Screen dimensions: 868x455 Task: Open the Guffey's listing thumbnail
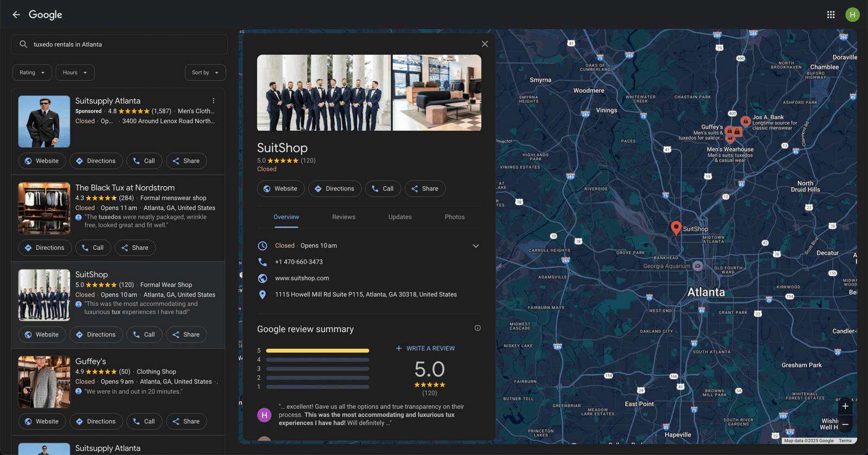[44, 382]
